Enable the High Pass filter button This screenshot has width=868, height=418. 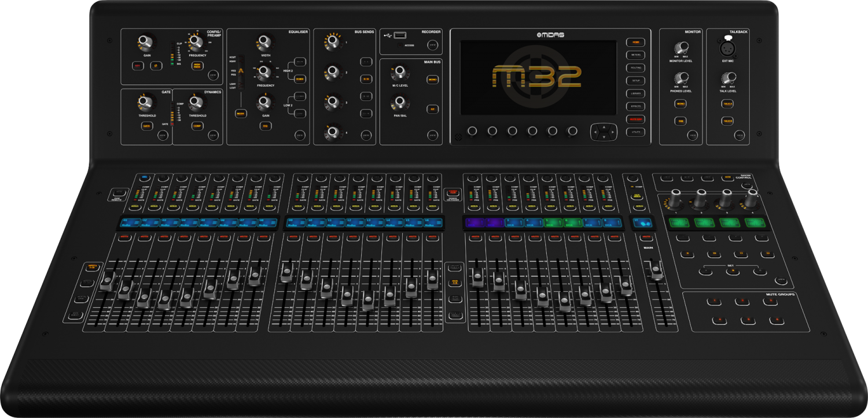click(197, 66)
